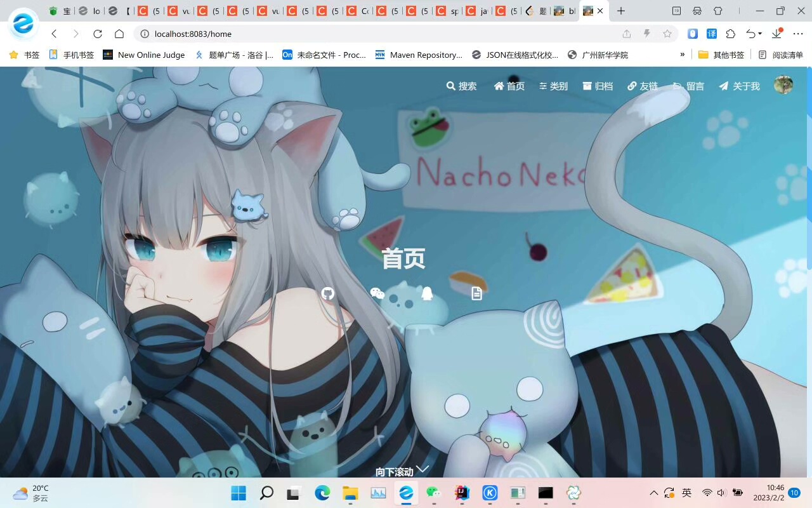Open the 其他书签 bookmarks folder

point(721,55)
